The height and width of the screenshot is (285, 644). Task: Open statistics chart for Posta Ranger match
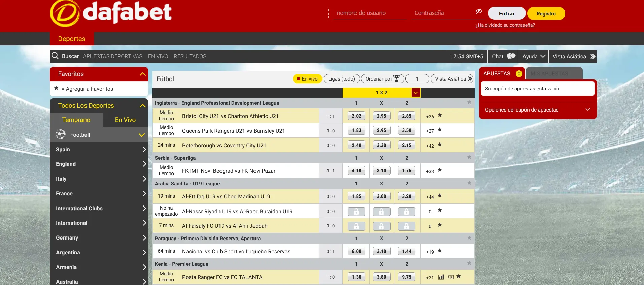pyautogui.click(x=441, y=277)
